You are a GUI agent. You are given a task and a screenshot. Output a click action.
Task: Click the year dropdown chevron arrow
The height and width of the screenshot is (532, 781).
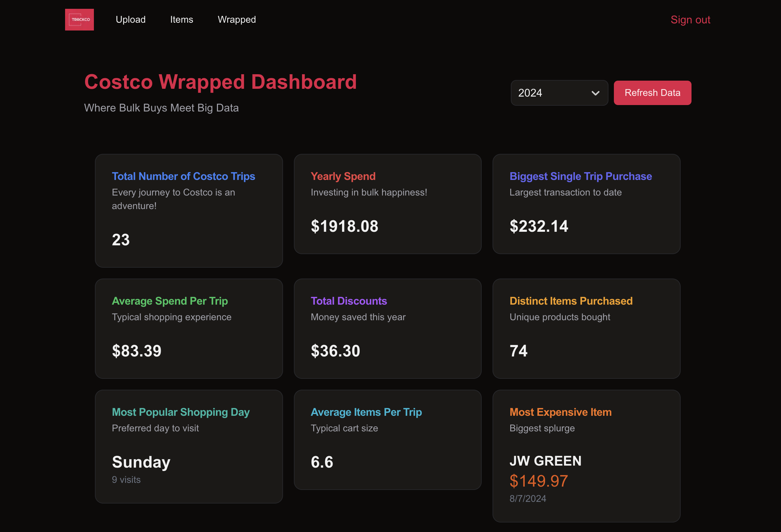596,93
